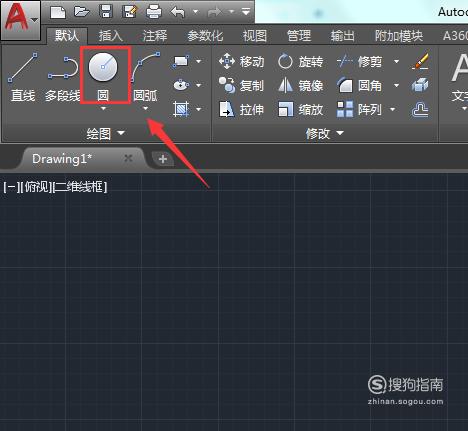
Task: Open the 修剪 trim dropdown arrow
Action: [396, 61]
